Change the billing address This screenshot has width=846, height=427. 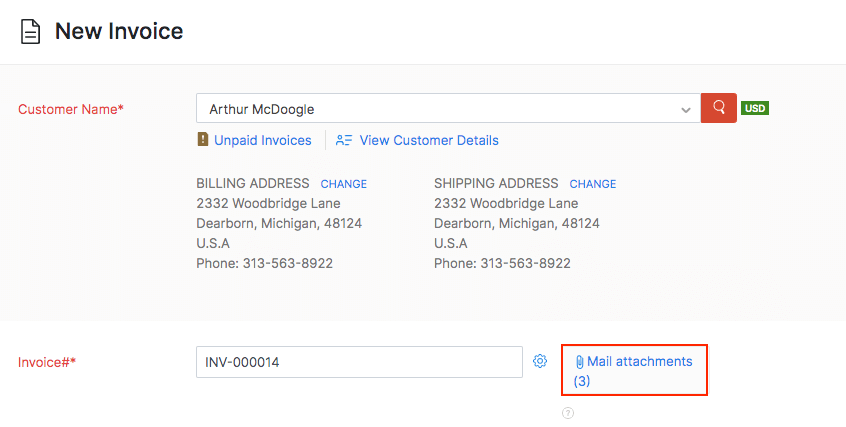(343, 184)
